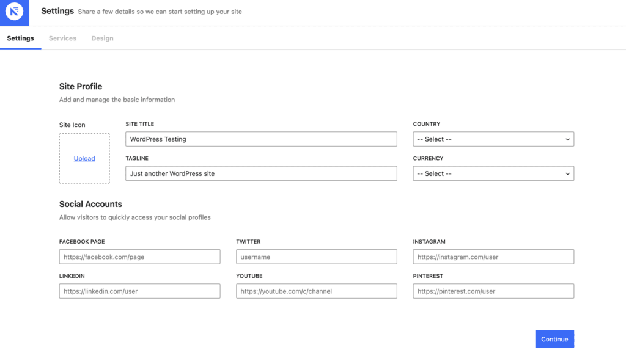Click the dashed Site Icon upload box

pyautogui.click(x=84, y=144)
